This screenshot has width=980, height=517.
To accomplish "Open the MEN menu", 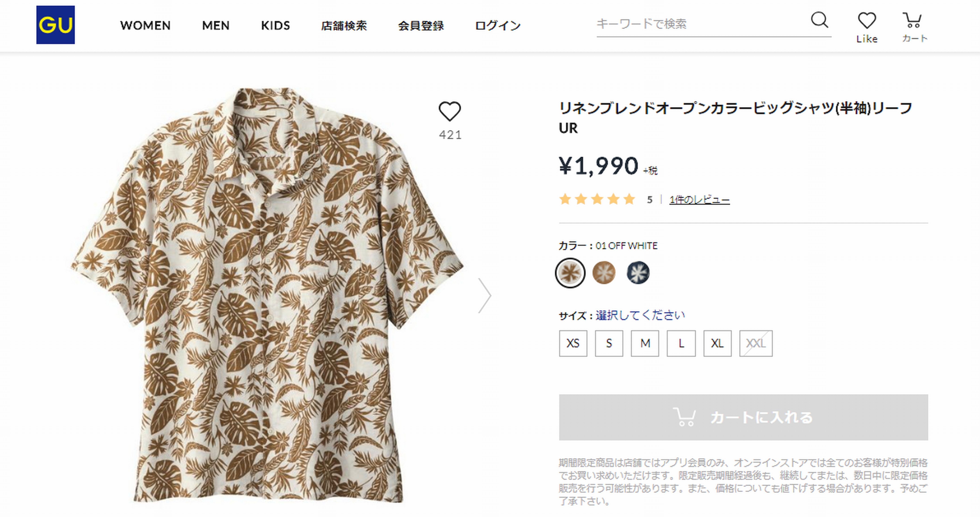I will tap(216, 25).
